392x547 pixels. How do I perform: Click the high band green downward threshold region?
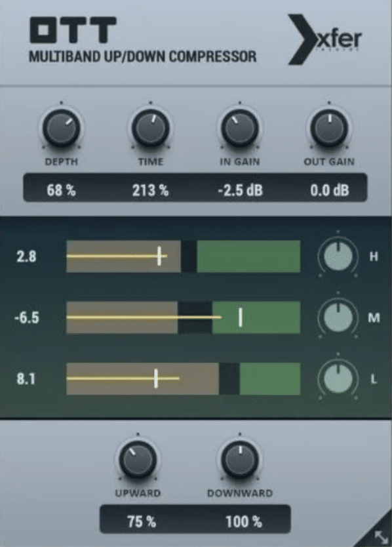[x=248, y=256]
